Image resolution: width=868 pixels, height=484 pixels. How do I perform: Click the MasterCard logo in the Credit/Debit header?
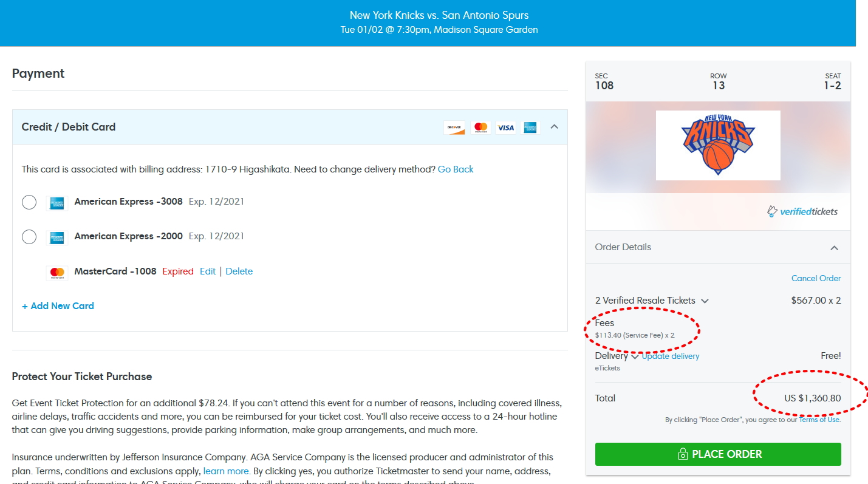480,128
